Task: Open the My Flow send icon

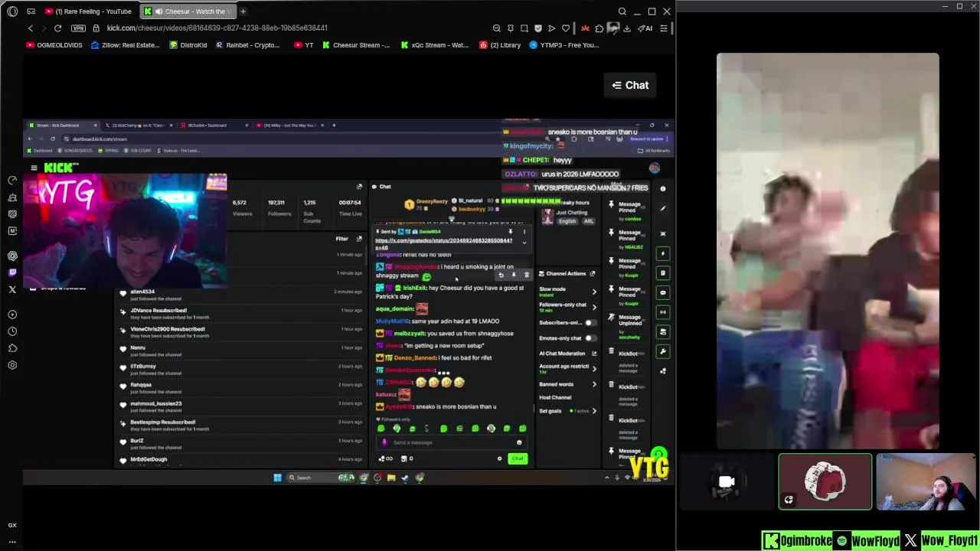Action: coord(552,28)
